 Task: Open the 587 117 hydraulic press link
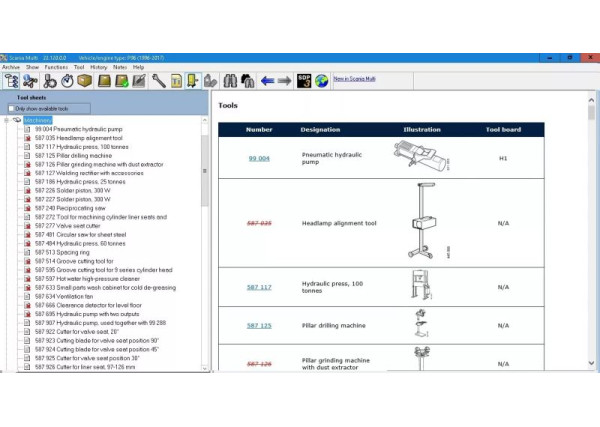[x=259, y=287]
